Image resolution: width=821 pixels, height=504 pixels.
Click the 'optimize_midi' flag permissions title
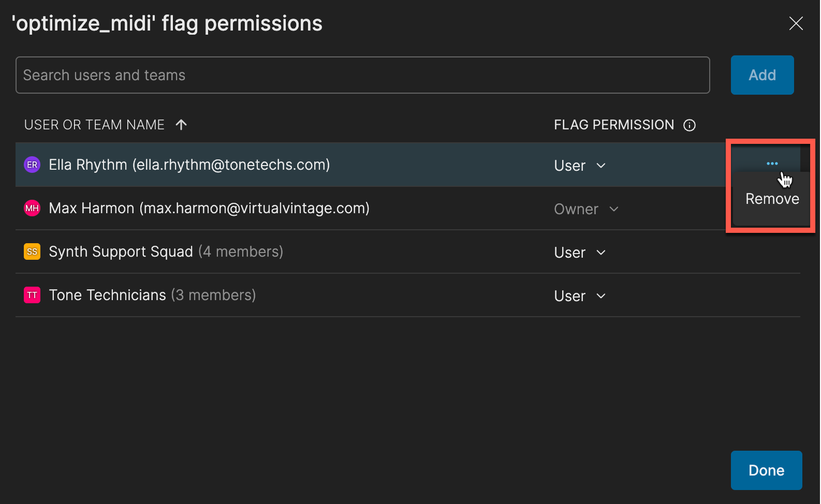[167, 23]
